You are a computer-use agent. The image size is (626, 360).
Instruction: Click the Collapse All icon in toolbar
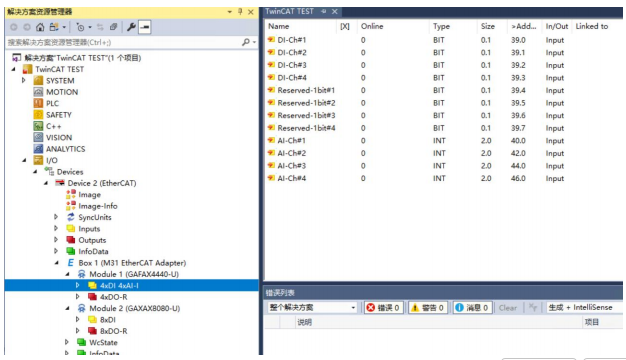113,27
